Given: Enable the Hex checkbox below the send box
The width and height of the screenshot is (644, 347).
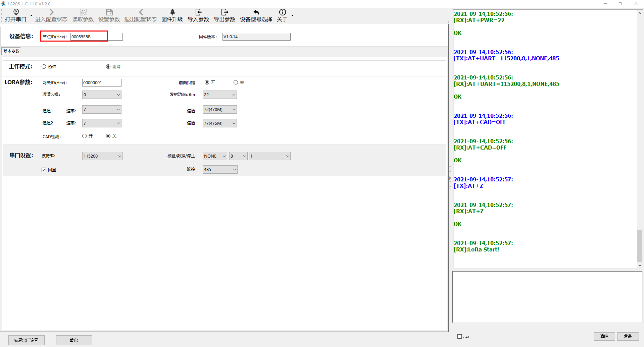Looking at the screenshot, I should (459, 336).
